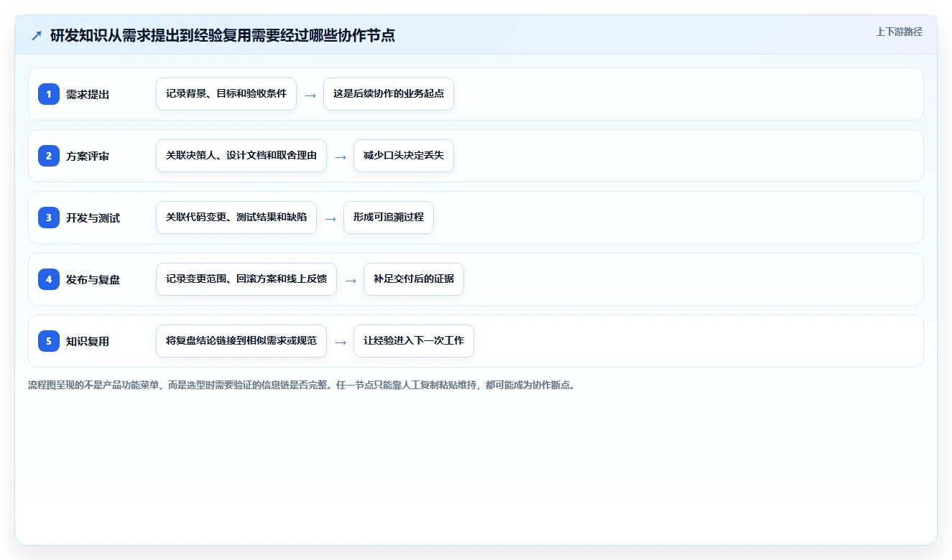Screen dimensions: 952x560
Task: Select the 开发与测试 step label
Action: [x=93, y=218]
